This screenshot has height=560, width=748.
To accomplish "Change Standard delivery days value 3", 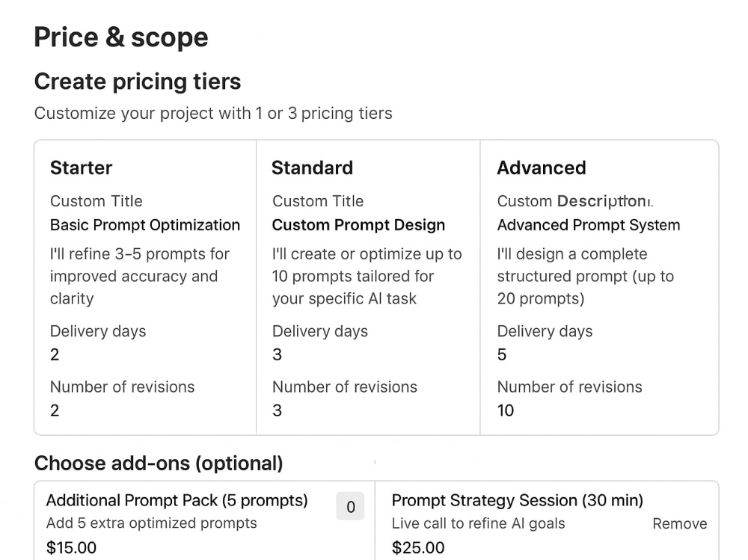I will tap(278, 354).
